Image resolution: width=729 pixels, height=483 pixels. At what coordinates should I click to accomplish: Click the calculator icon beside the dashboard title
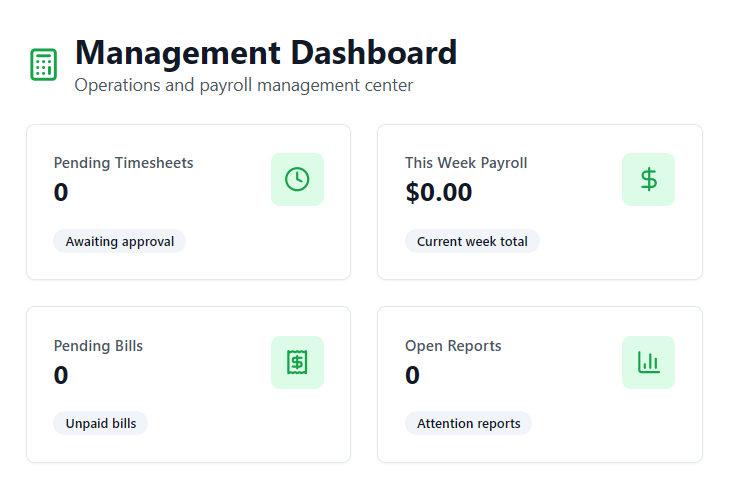[43, 65]
